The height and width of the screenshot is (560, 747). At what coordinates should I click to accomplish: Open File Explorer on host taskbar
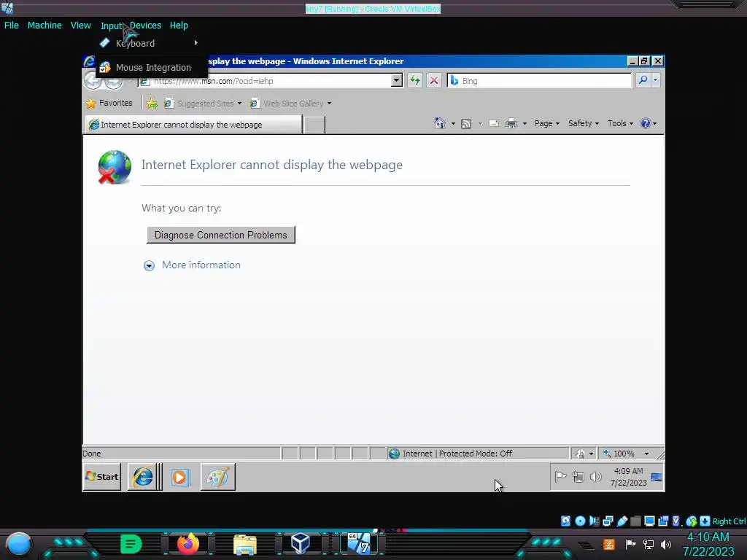point(245,545)
